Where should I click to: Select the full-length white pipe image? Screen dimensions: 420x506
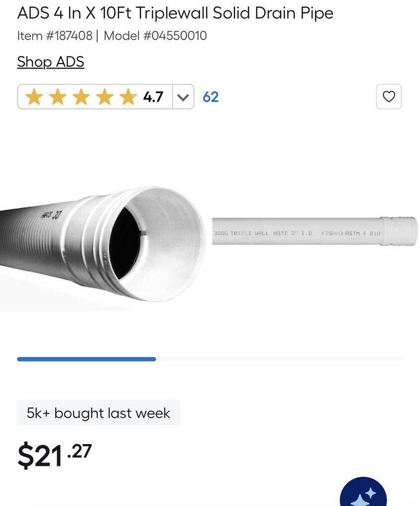(x=315, y=231)
